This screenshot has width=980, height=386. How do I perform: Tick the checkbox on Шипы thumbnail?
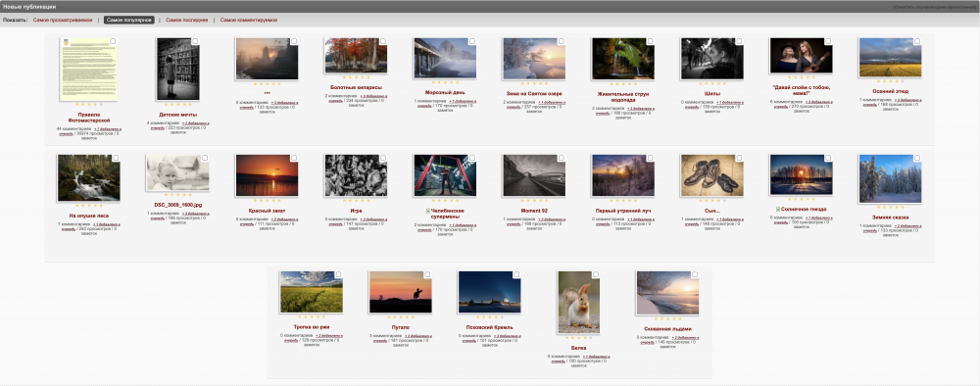pos(739,41)
